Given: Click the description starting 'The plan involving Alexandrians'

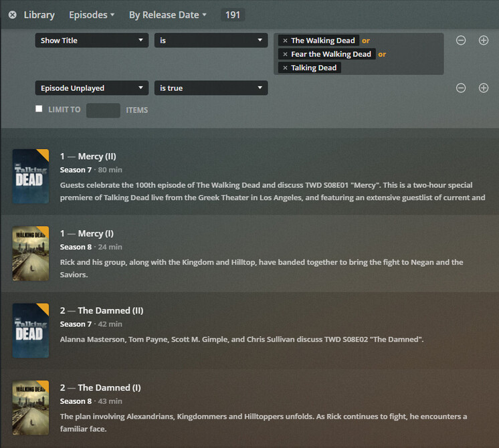Looking at the screenshot, I should 264,423.
